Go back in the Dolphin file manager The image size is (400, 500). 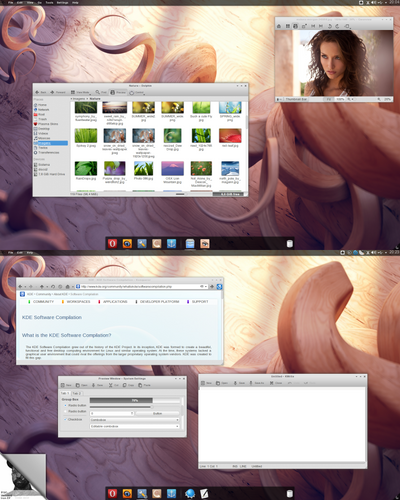coord(41,92)
